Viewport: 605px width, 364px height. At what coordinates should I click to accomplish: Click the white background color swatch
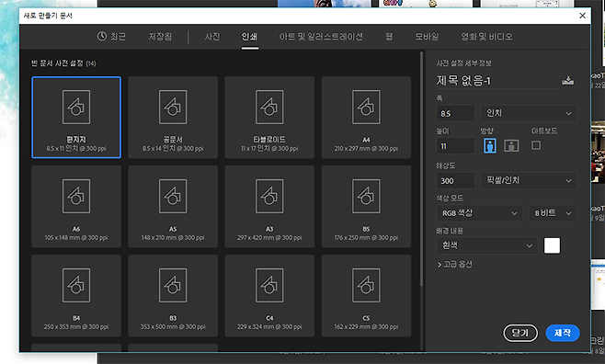click(552, 245)
